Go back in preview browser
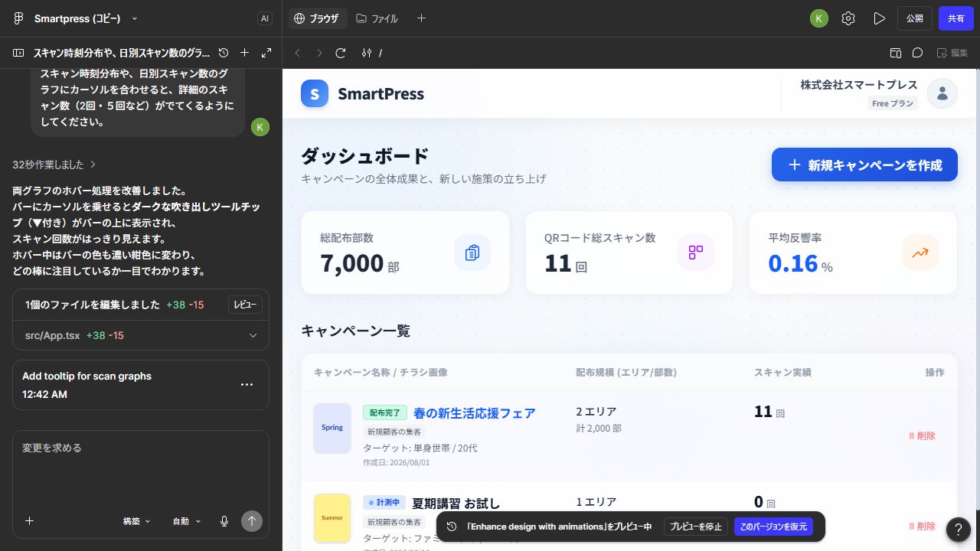 (x=298, y=53)
